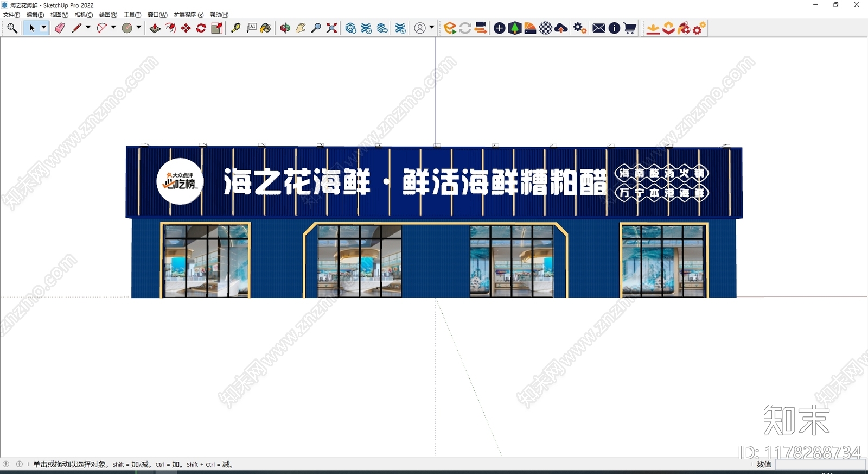The width and height of the screenshot is (868, 474).
Task: Click the status bar help question icon
Action: (6, 464)
